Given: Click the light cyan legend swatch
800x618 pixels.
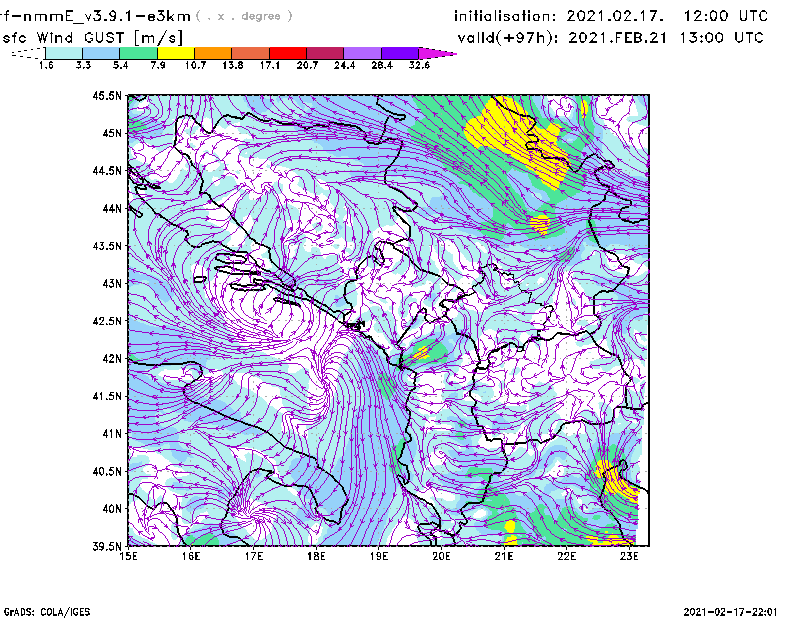Looking at the screenshot, I should [x=64, y=53].
